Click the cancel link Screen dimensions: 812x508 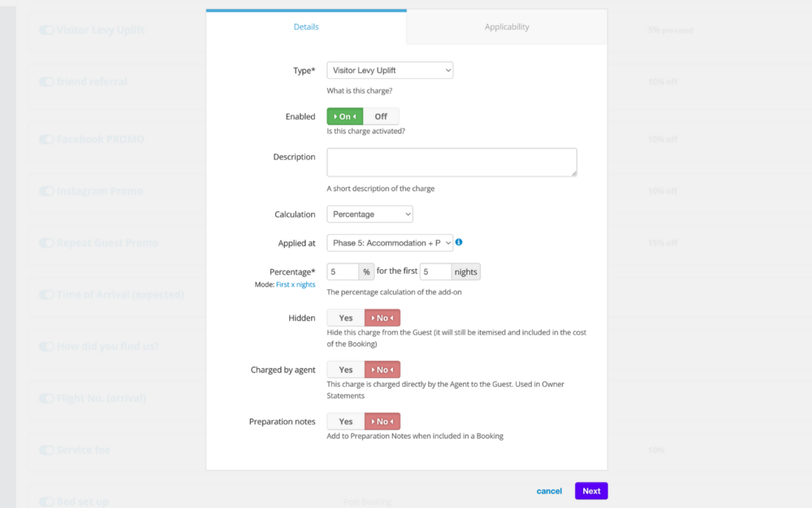point(549,491)
